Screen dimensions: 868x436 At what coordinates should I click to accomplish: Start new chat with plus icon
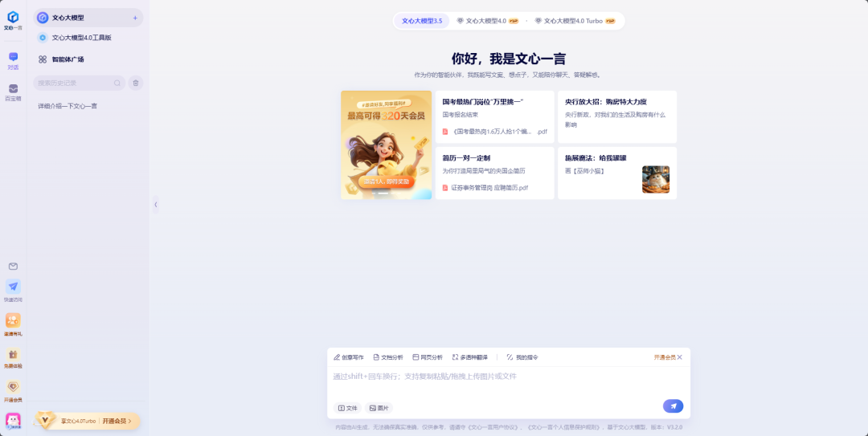[x=135, y=18]
